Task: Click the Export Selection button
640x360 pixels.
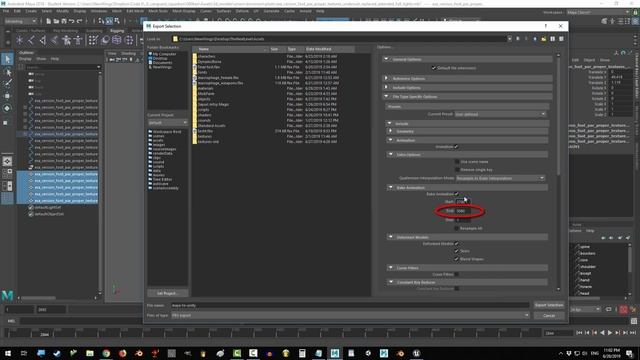Action: coord(549,305)
